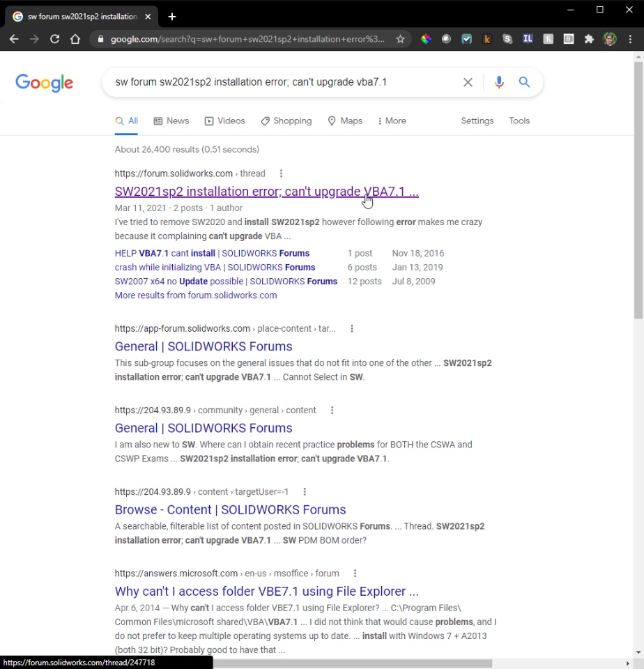Open 'SW2021sp2 installation error' result
This screenshot has width=644, height=669.
(267, 192)
